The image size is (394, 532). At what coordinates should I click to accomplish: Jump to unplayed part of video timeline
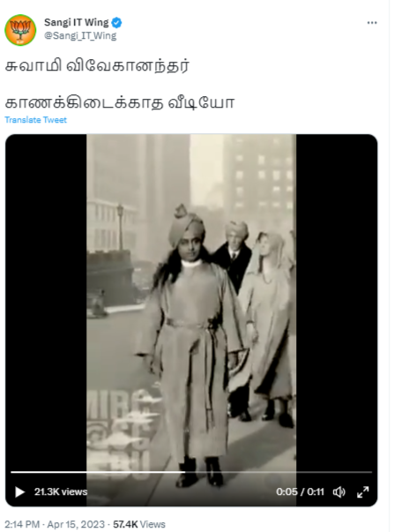click(x=279, y=472)
